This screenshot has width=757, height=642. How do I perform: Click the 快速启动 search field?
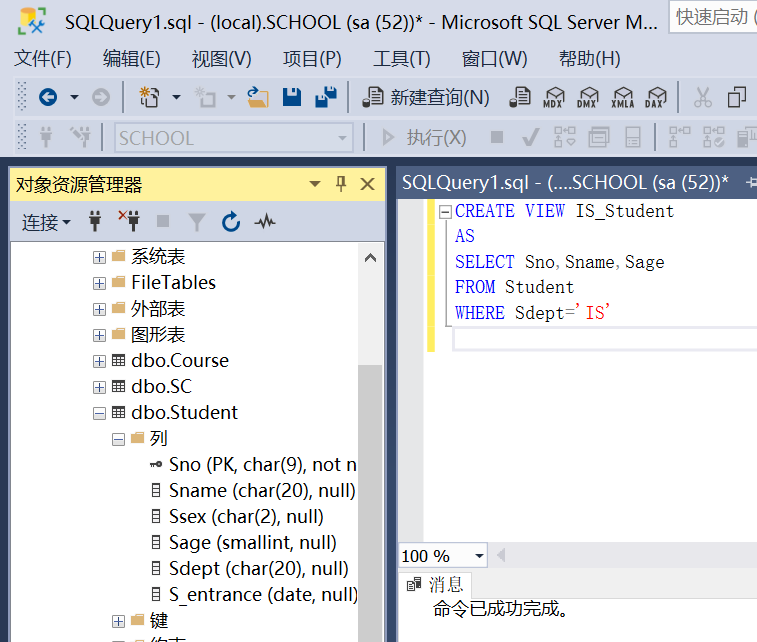pyautogui.click(x=713, y=17)
